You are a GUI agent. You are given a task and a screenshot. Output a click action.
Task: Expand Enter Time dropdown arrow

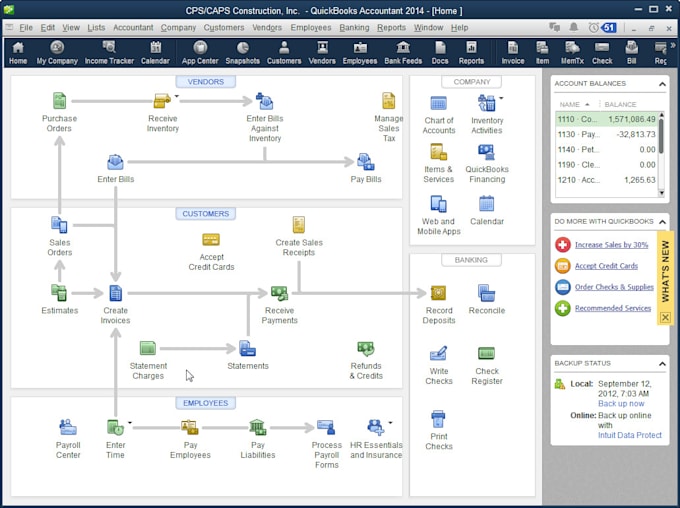tap(130, 422)
